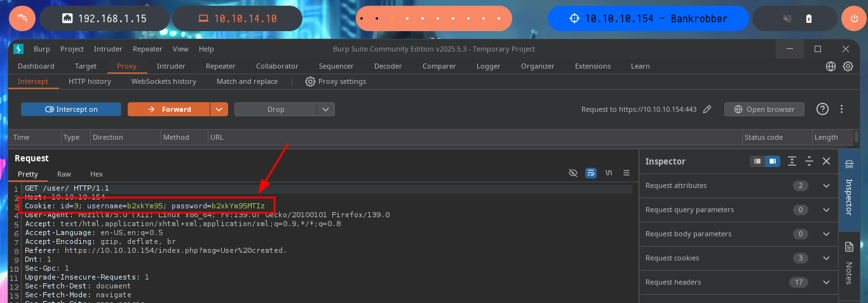Switch to the Collaborator tab

coord(277,66)
